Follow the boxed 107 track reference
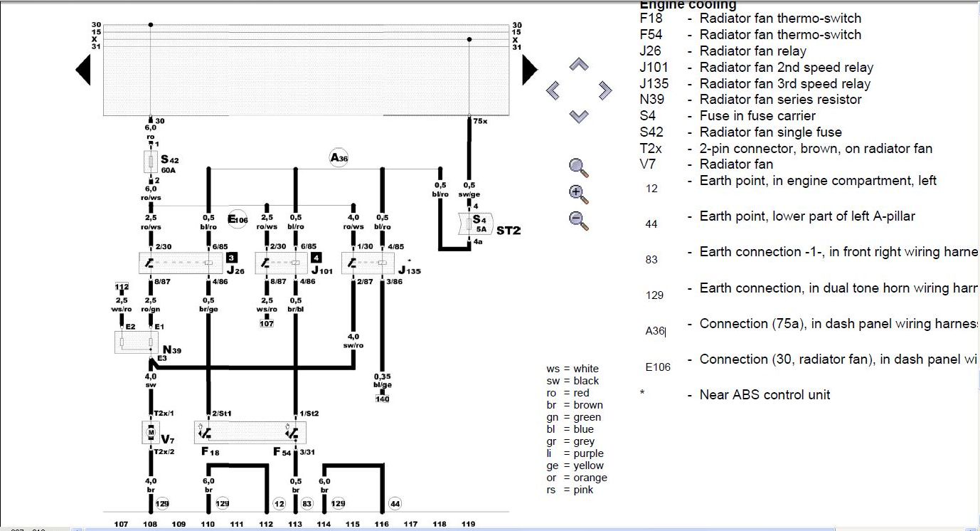980x531 pixels. [267, 324]
